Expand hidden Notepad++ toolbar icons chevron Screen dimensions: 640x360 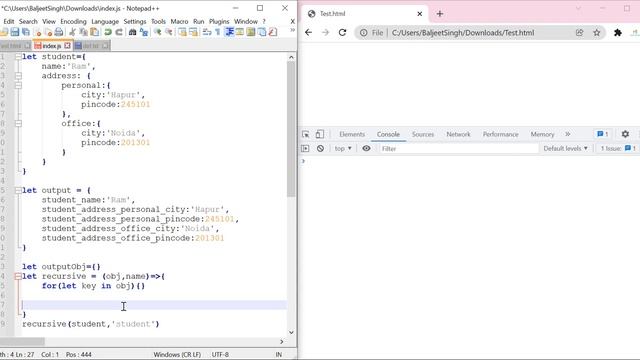coord(292,31)
